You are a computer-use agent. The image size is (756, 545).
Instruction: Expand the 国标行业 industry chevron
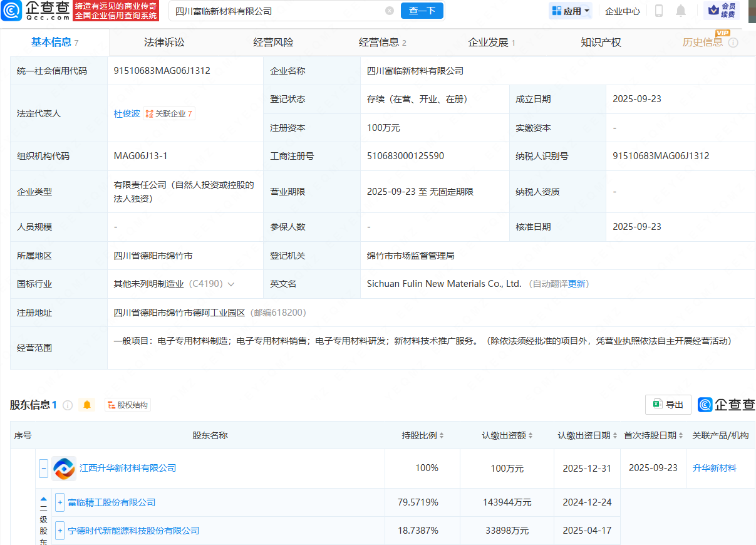[x=231, y=284]
